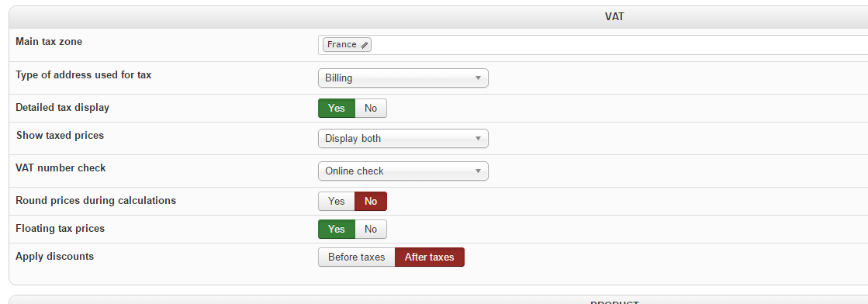Set Floating tax prices to No
This screenshot has height=304, width=868.
tap(371, 229)
